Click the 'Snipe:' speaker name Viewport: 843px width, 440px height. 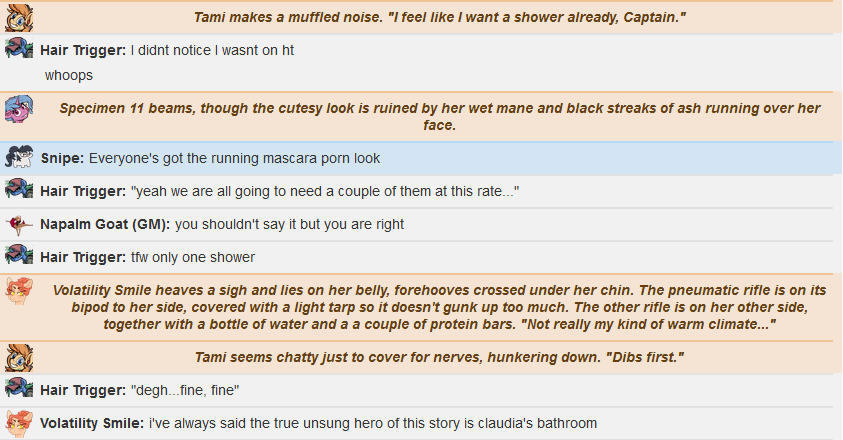(x=62, y=158)
